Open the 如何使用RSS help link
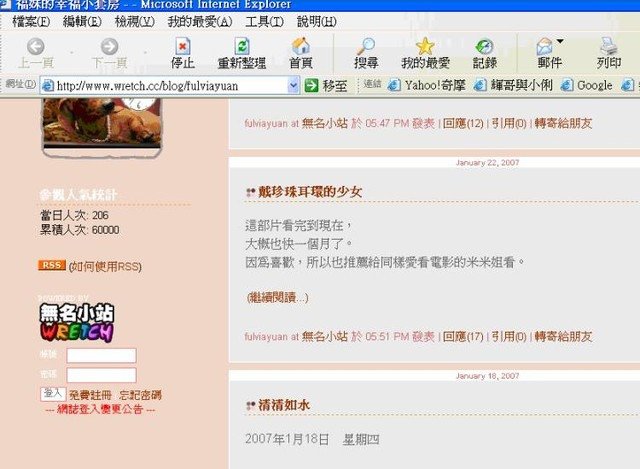The height and width of the screenshot is (469, 640). [105, 267]
